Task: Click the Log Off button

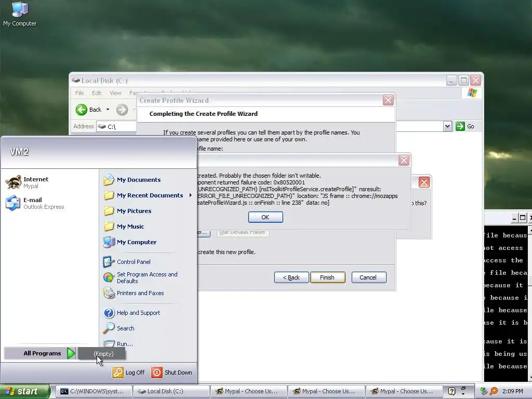Action: tap(129, 372)
